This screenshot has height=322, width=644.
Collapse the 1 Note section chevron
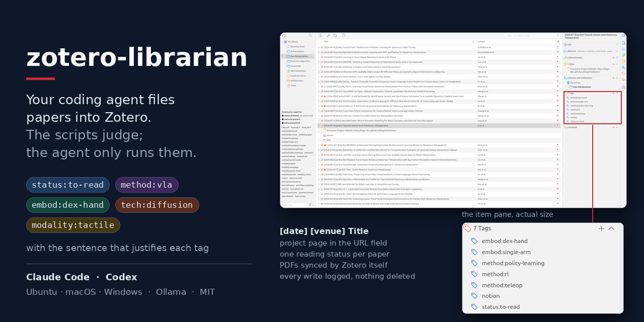(617, 64)
